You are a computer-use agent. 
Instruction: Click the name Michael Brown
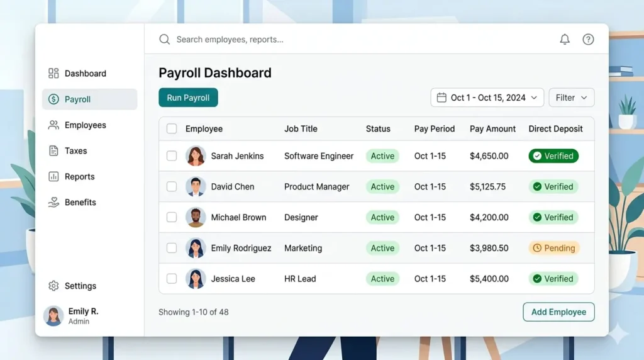click(238, 217)
